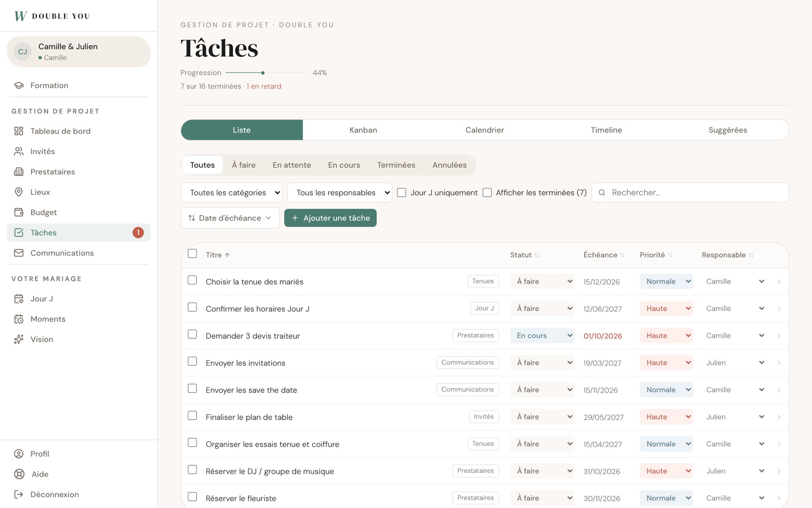Open the Camille & Julien account card
The width and height of the screenshot is (812, 508).
pyautogui.click(x=79, y=51)
